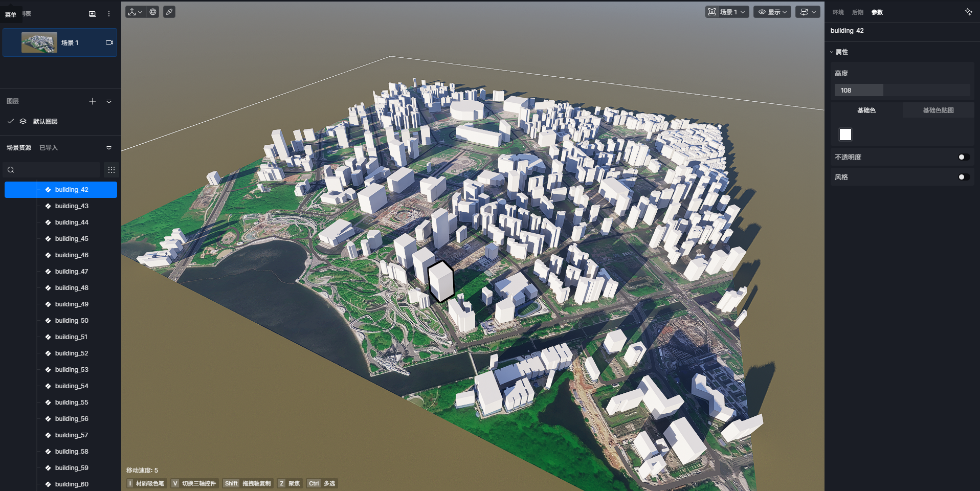
Task: Add a new layer with plus icon
Action: click(x=93, y=101)
